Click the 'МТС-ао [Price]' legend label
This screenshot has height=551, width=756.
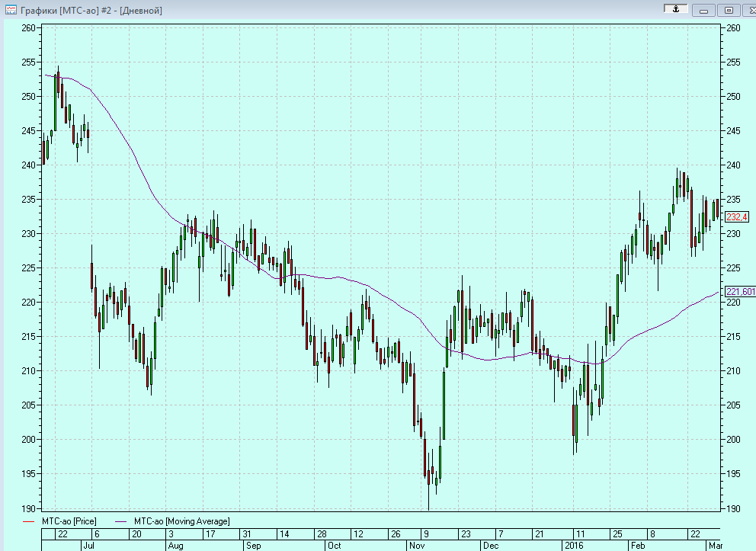[x=69, y=521]
